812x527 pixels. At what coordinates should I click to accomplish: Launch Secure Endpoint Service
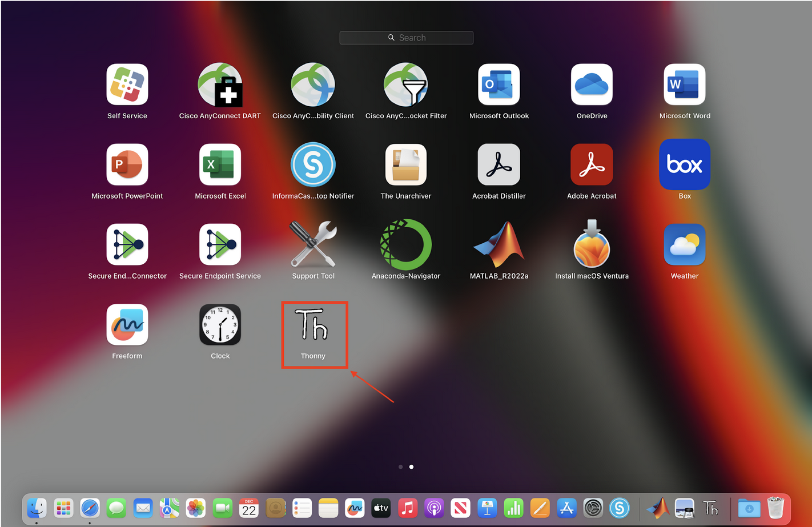(220, 244)
